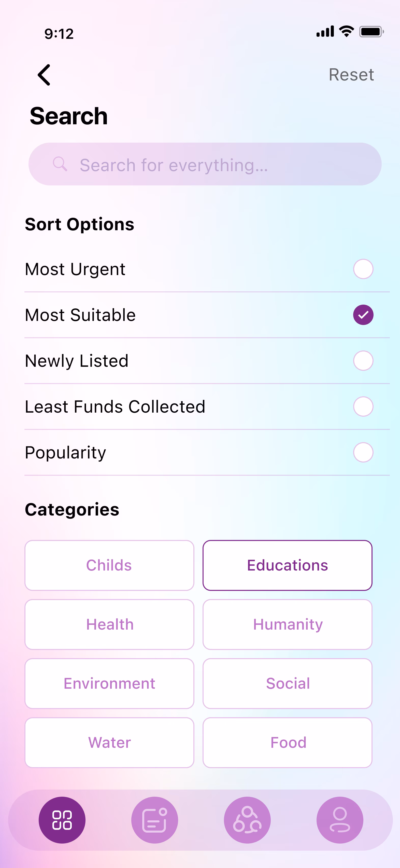The width and height of the screenshot is (400, 868).
Task: Choose the Health category
Action: pos(109,624)
